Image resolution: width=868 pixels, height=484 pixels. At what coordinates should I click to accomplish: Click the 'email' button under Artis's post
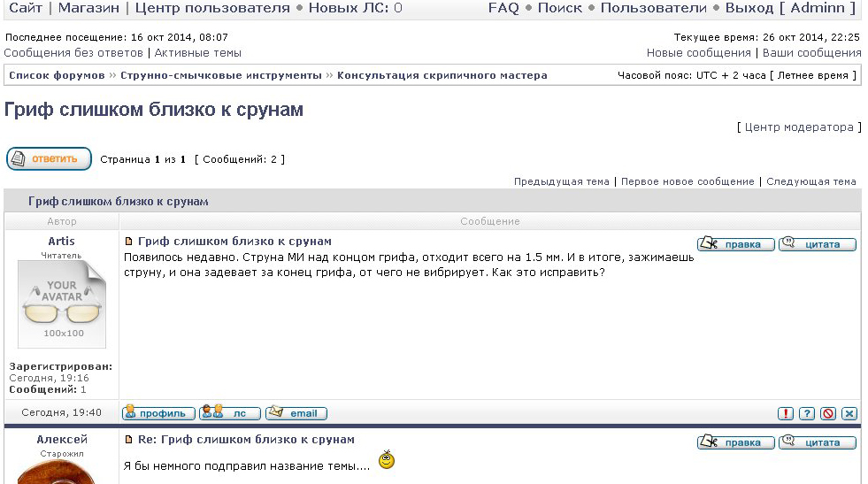click(296, 413)
